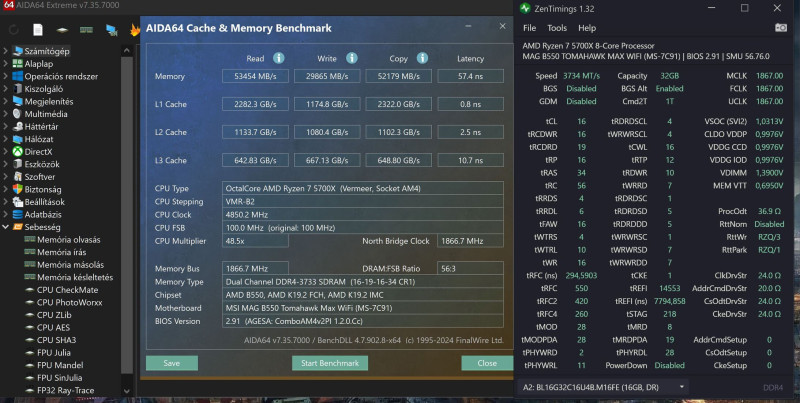Click the Szoftver tree item
This screenshot has width=800, height=403.
click(x=40, y=177)
